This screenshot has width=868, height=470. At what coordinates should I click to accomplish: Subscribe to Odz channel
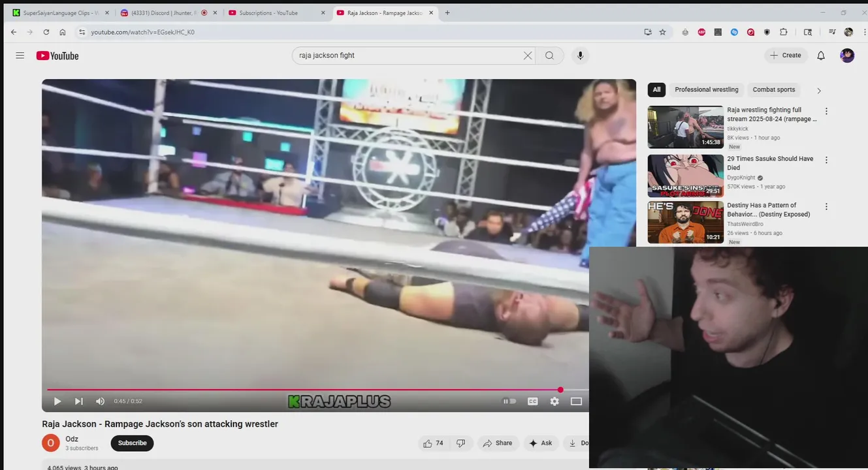(132, 443)
